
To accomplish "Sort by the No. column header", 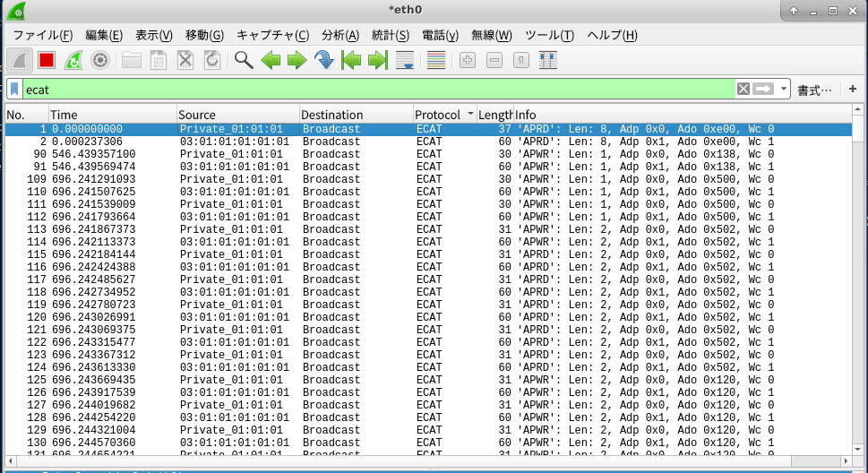I will pyautogui.click(x=27, y=115).
